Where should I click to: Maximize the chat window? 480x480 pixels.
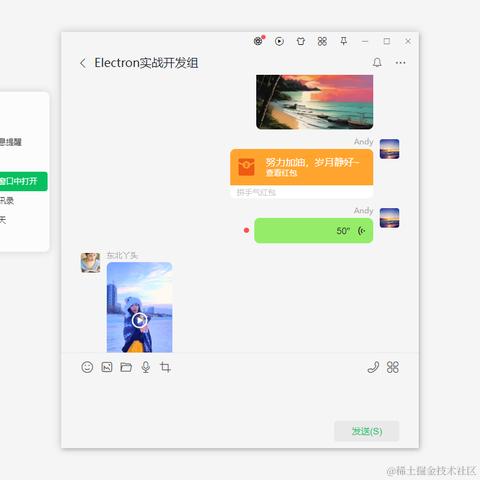point(387,41)
